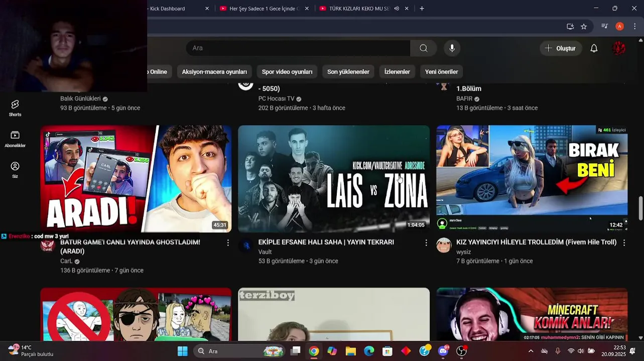The image size is (644, 361).
Task: Open the Windows Start menu
Action: tap(182, 351)
